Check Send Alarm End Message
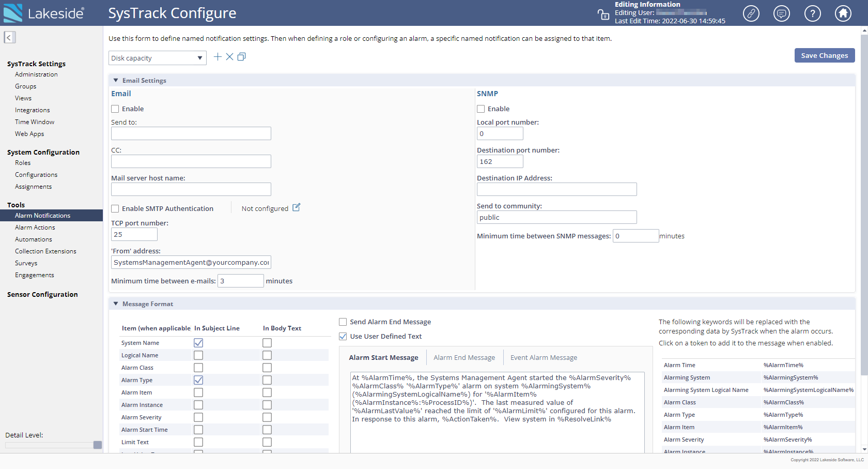This screenshot has width=868, height=469. [x=343, y=322]
